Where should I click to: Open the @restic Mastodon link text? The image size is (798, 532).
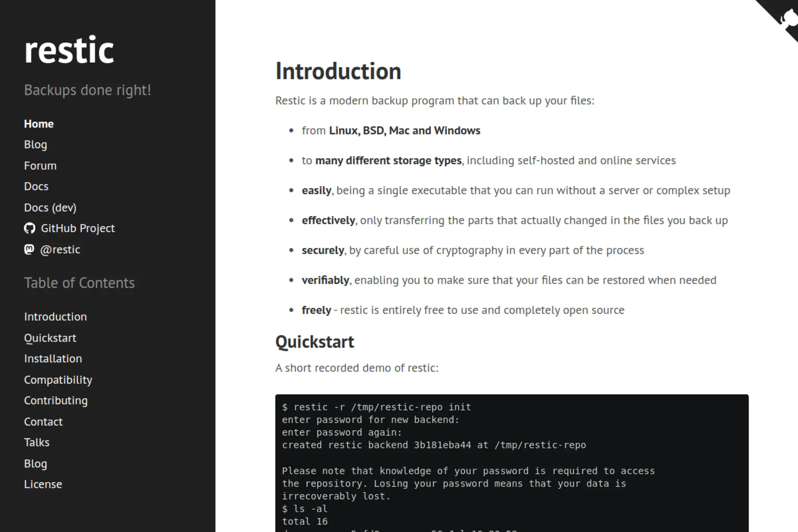coord(60,249)
